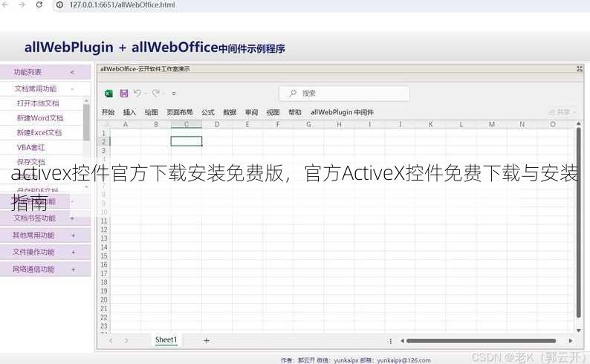Screen dimensions: 590x364
Task: Open the 公式 ribbon tab
Action: point(208,112)
